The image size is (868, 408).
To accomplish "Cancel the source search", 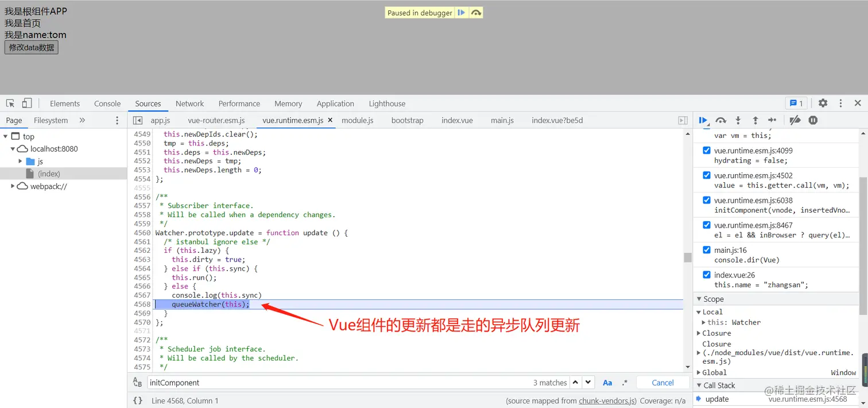I will coord(662,383).
